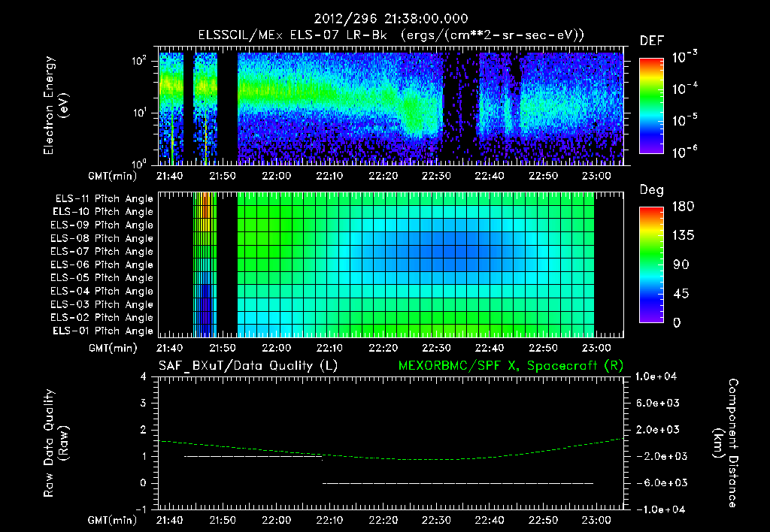Image resolution: width=770 pixels, height=532 pixels.
Task: Click the Component Distance (km) axis label
Action: tap(726, 443)
